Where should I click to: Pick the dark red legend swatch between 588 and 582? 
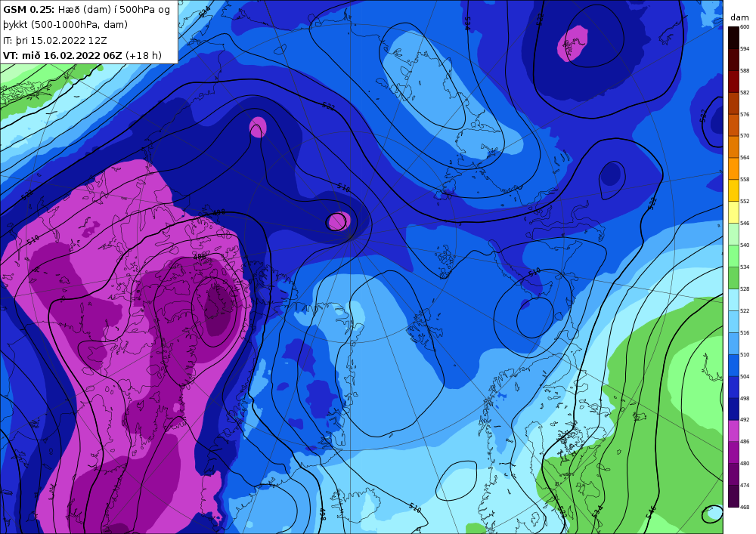pyautogui.click(x=733, y=82)
